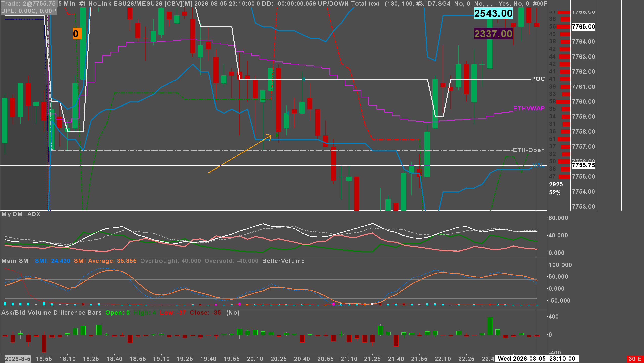Image resolution: width=644 pixels, height=363 pixels.
Task: Click the 'Low: -37' value
Action: (x=173, y=313)
